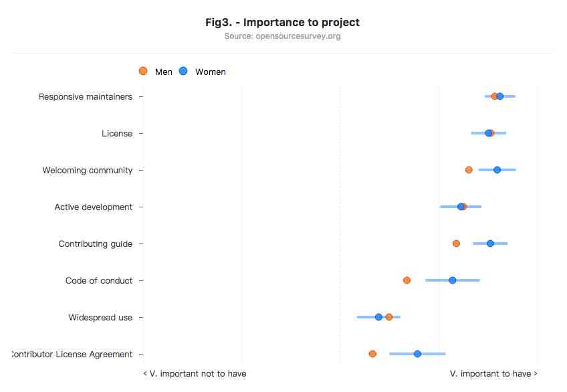Click Women dot for Widespread use

[x=378, y=317]
